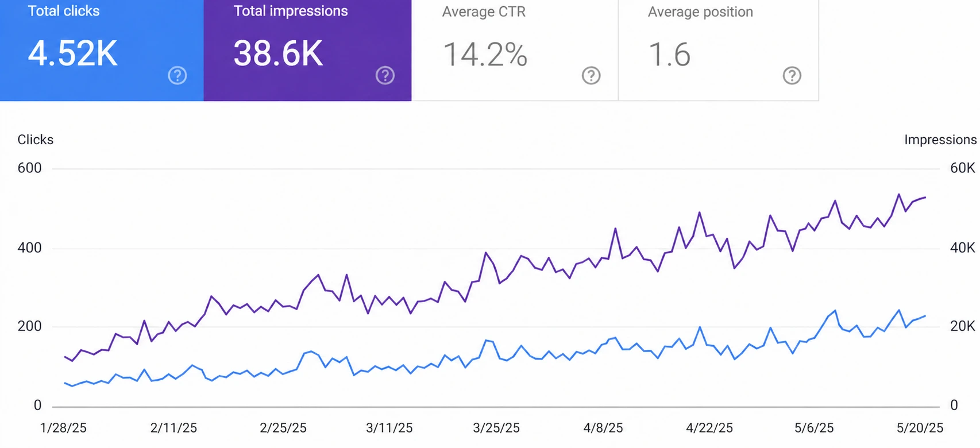Click the purple impressions line's last data point

(x=925, y=198)
